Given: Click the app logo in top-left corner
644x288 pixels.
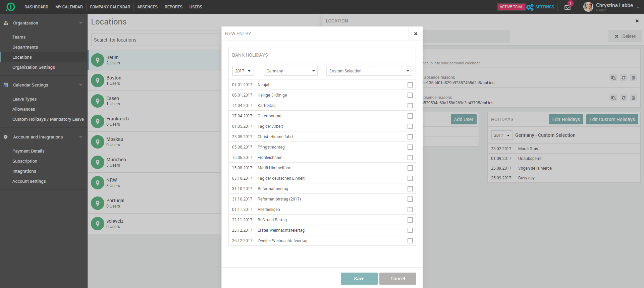Looking at the screenshot, I should tap(10, 7).
